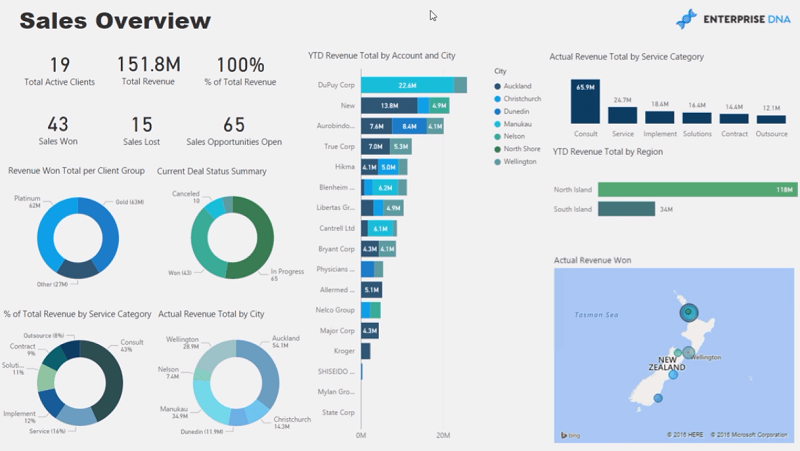Screen dimensions: 800x451
Task: Click the Auckland bubble on the map
Action: [x=689, y=312]
